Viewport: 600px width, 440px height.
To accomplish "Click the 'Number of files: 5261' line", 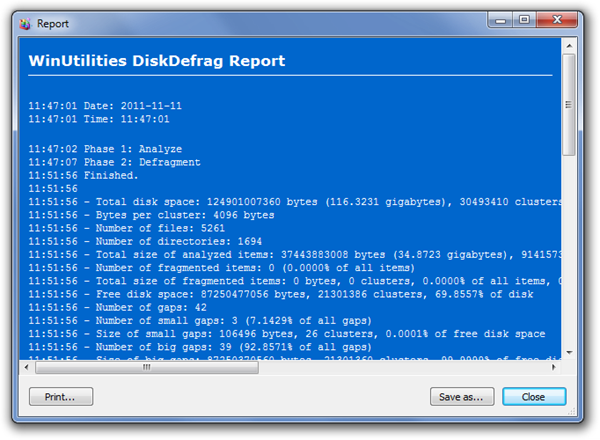I will pos(127,228).
